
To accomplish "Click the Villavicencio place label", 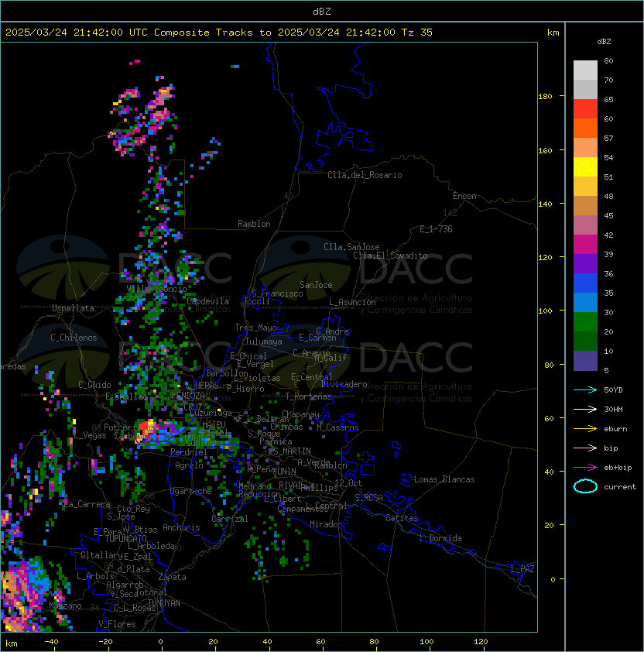I will (x=156, y=289).
